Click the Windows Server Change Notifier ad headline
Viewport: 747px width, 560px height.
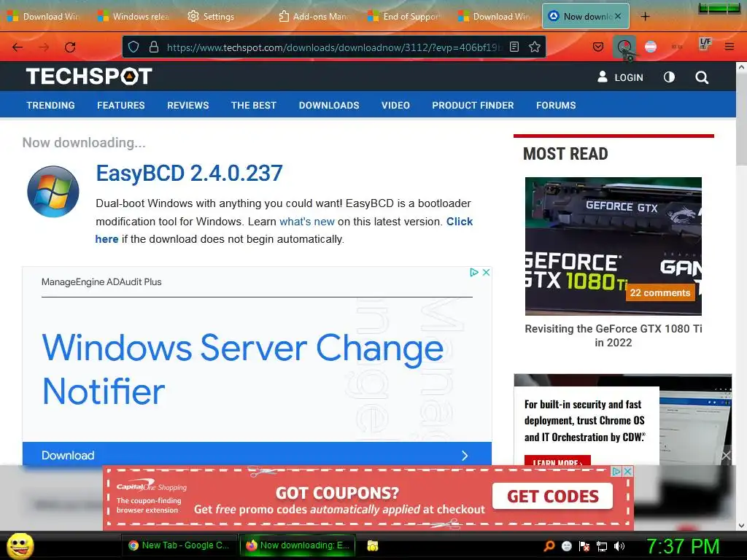pyautogui.click(x=243, y=369)
